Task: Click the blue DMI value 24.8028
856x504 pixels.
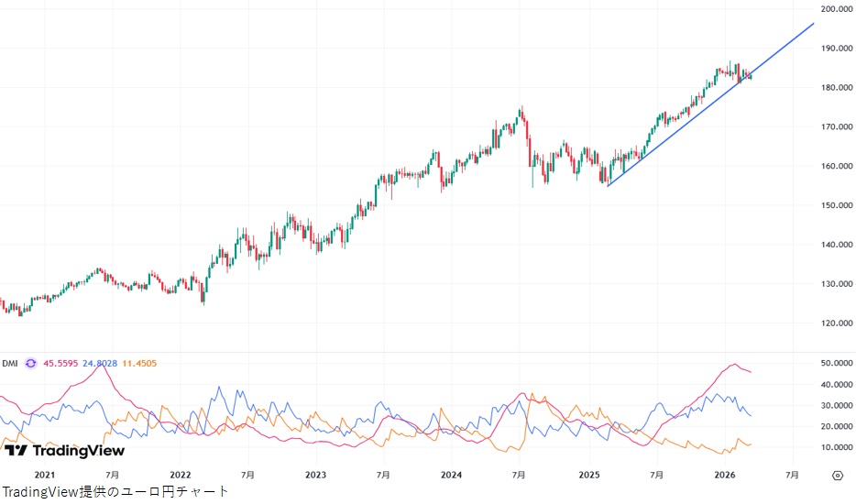Action: pyautogui.click(x=101, y=363)
